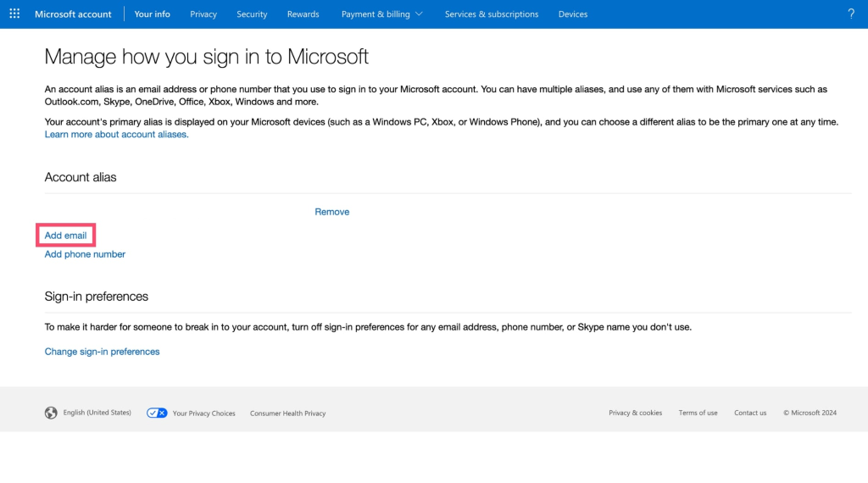Screen dimensions: 868x483
Task: Open Learn more about account aliases
Action: pos(116,134)
